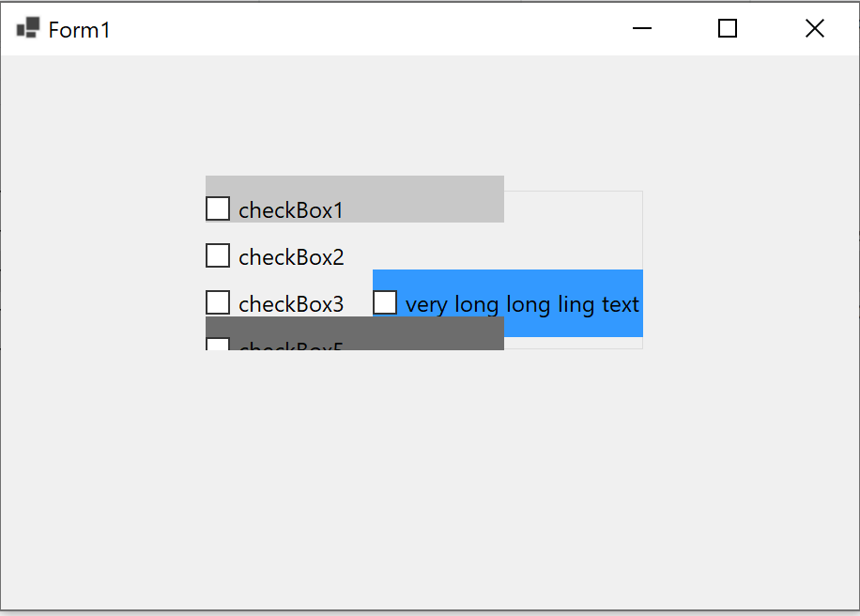Click empty form area below the checkboxes
This screenshot has height=616, width=860.
tap(422, 470)
